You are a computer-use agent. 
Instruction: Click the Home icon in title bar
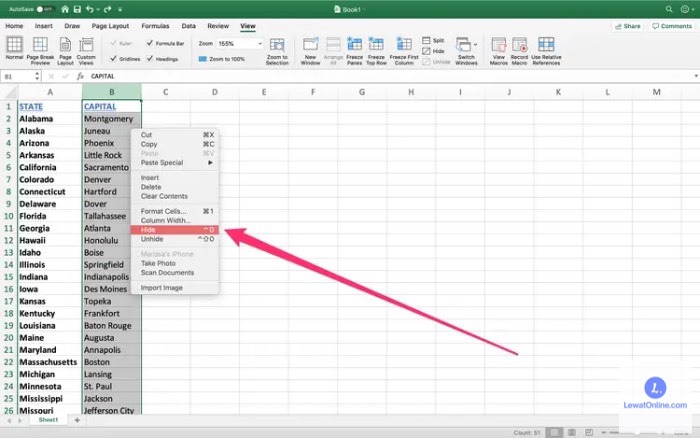(65, 9)
